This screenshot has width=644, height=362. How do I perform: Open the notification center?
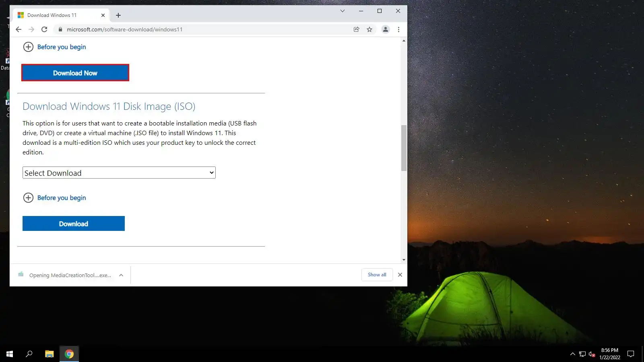click(x=631, y=354)
